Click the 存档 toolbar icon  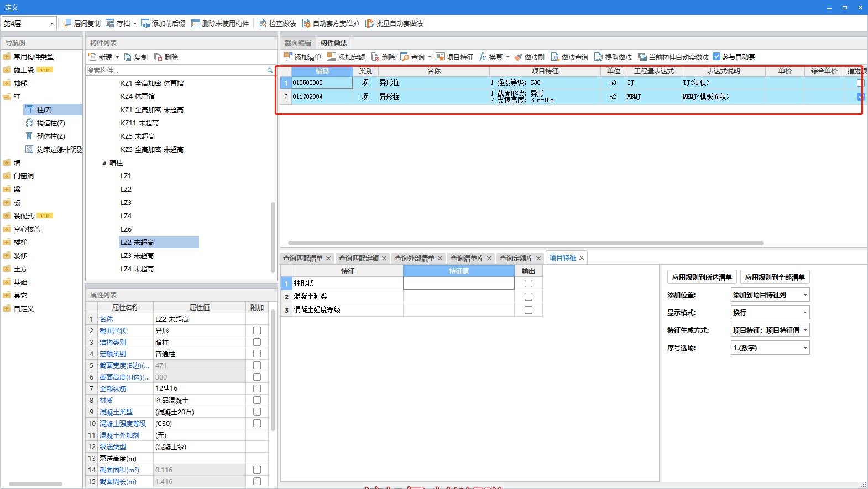pyautogui.click(x=110, y=23)
